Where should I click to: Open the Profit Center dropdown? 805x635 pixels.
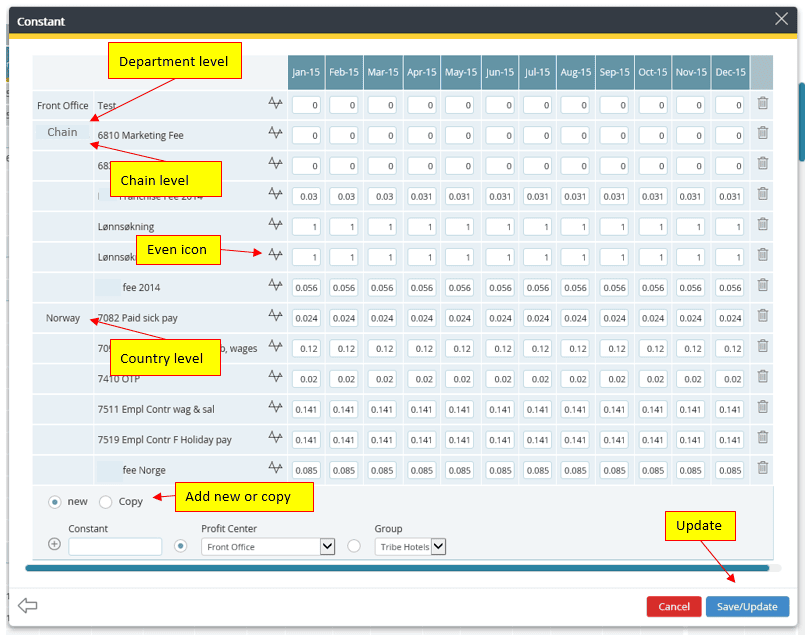click(x=327, y=547)
